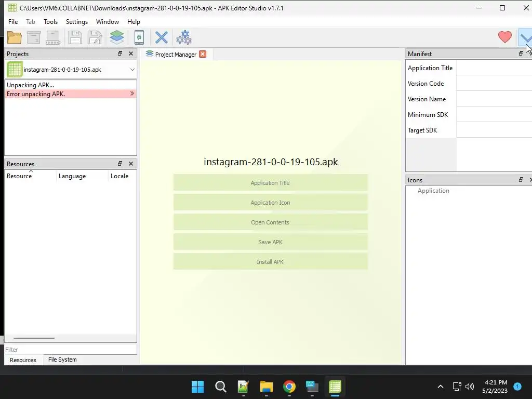Switch to the Resources bottom tab
The width and height of the screenshot is (532, 399).
(23, 360)
